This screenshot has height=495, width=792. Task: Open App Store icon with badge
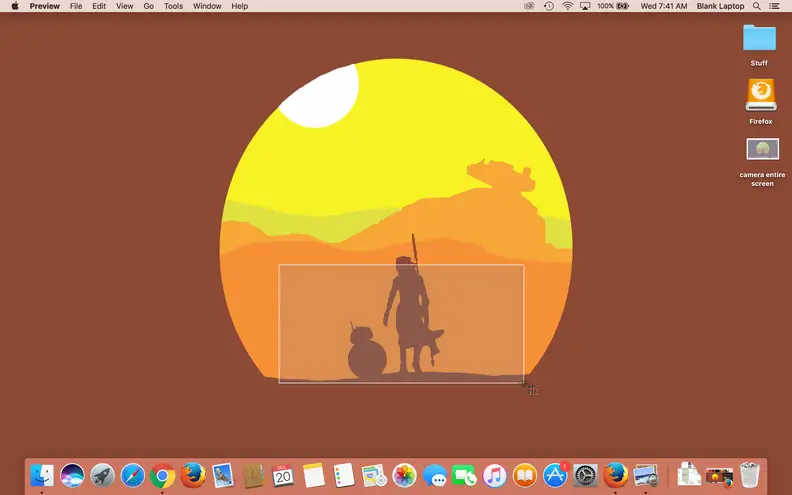(x=555, y=475)
